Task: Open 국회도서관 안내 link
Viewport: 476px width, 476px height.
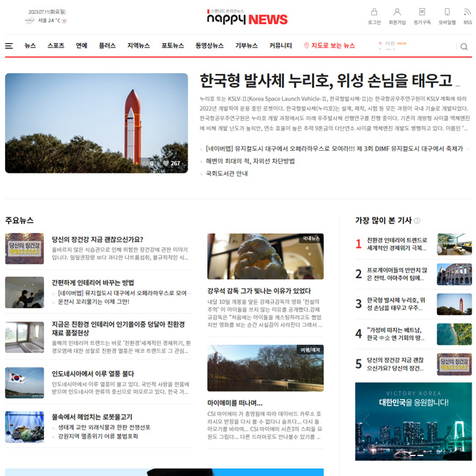Action: 227,174
